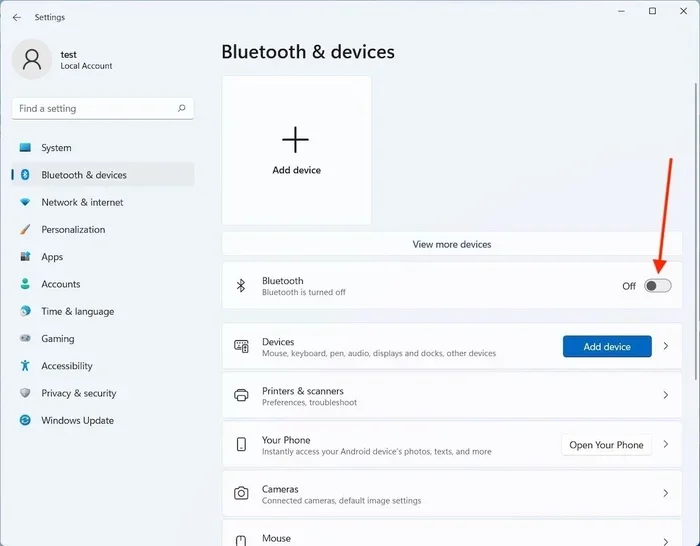The height and width of the screenshot is (546, 700).
Task: Click the Bluetooth symbol in Bluetooth row
Action: (241, 286)
